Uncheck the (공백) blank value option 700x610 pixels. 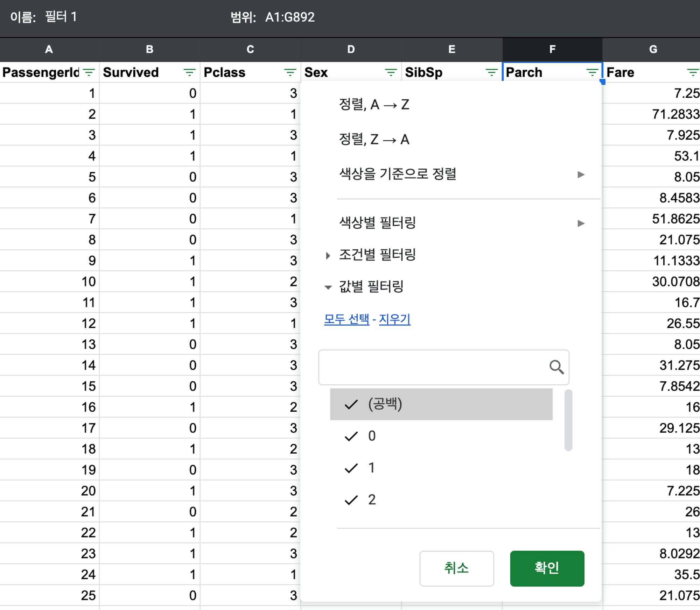[x=385, y=404]
